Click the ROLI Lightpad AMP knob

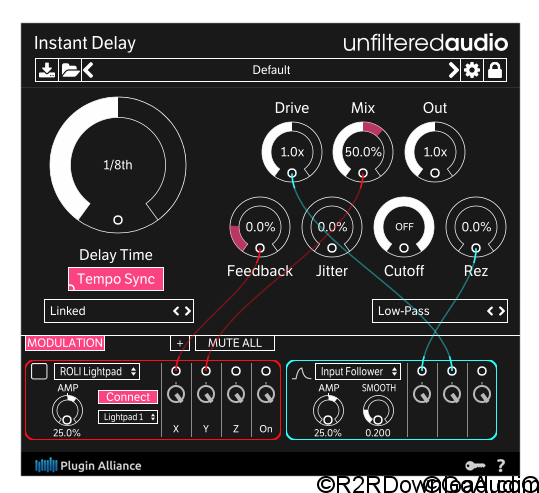[x=67, y=410]
